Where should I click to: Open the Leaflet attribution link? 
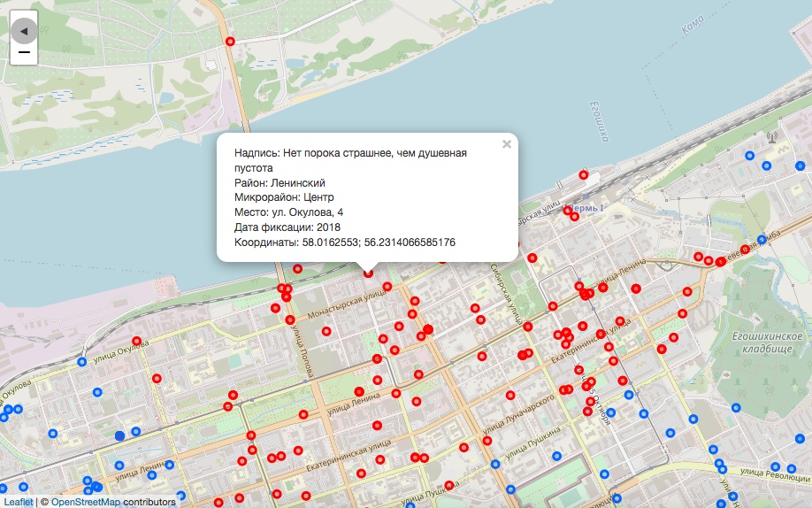pyautogui.click(x=18, y=502)
